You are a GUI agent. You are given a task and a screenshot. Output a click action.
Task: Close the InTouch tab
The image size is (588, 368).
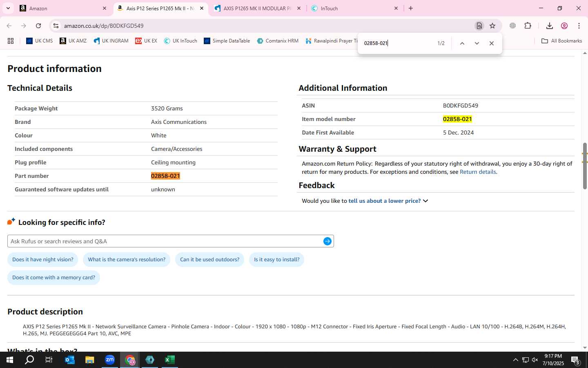pos(396,8)
